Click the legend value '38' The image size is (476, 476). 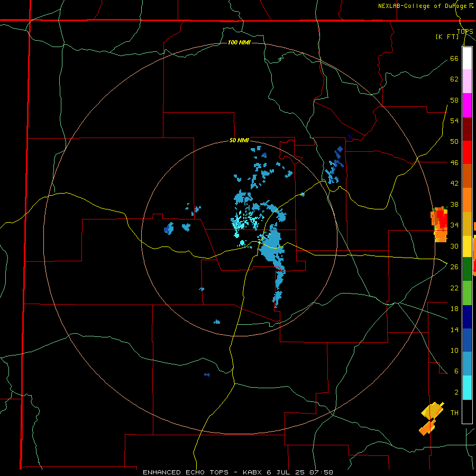click(454, 204)
